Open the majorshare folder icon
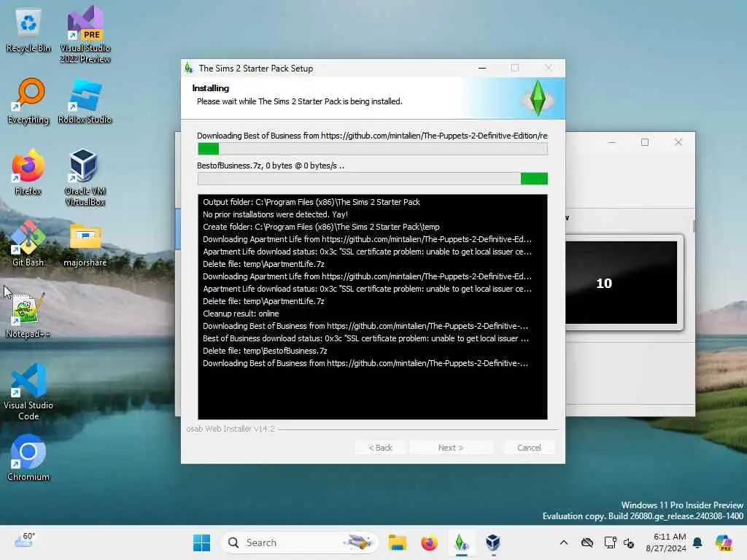Screen dimensions: 747x560 85,244
